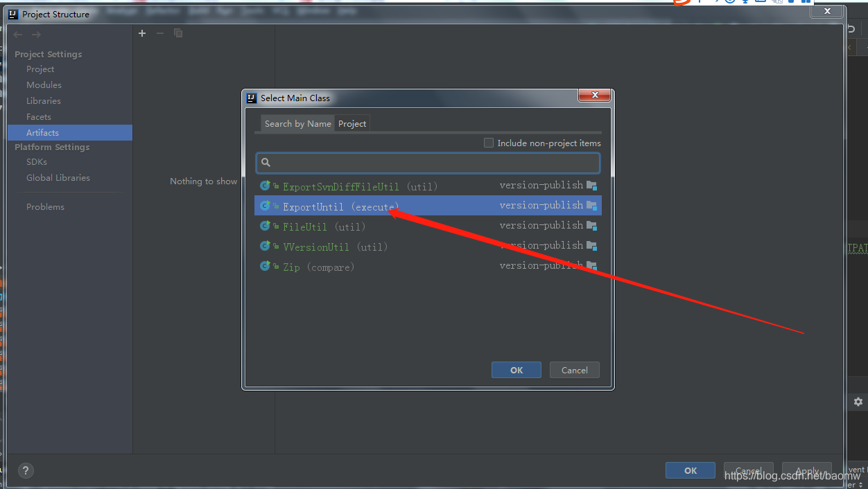Click the forward navigation arrow
Viewport: 868px width, 489px height.
(36, 35)
